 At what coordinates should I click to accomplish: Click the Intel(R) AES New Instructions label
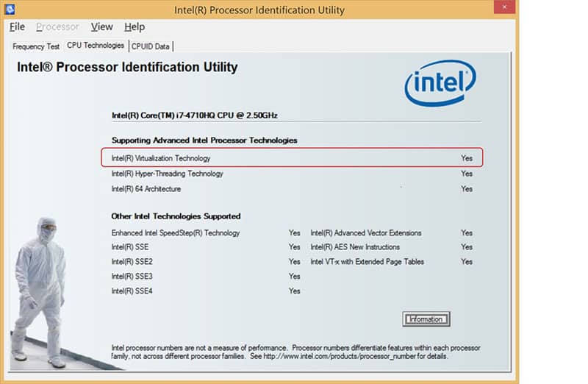point(355,247)
